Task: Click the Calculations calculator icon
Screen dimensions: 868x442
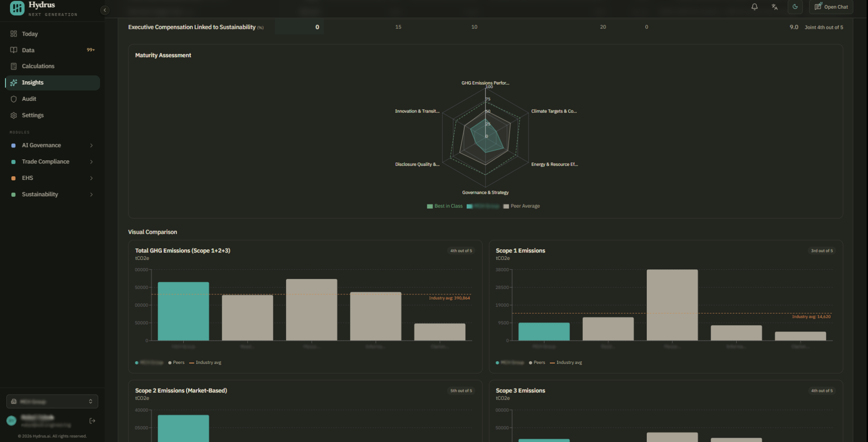Action: [14, 66]
